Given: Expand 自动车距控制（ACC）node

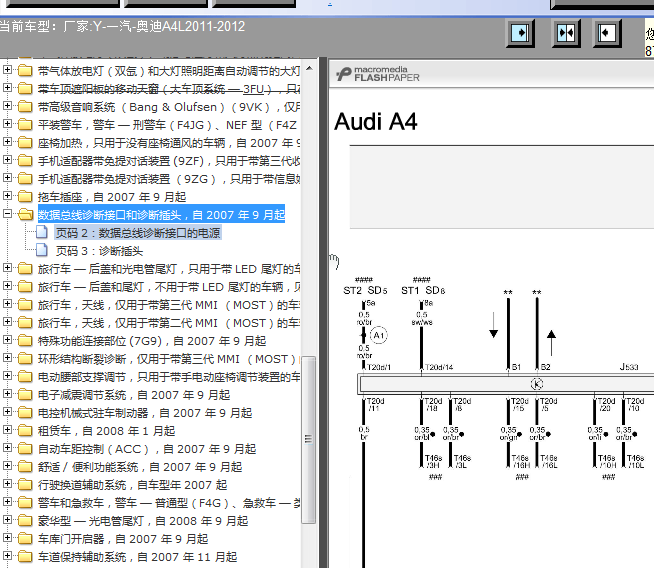Looking at the screenshot, I should (7, 447).
